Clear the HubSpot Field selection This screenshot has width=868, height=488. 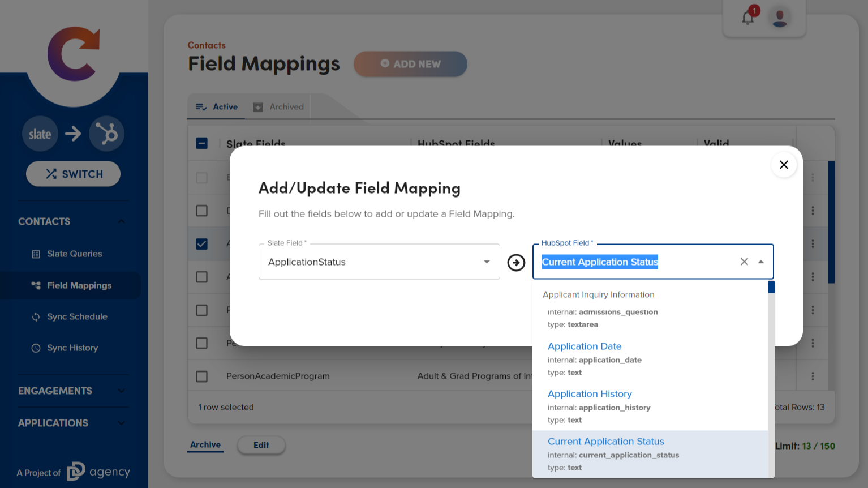(x=744, y=262)
